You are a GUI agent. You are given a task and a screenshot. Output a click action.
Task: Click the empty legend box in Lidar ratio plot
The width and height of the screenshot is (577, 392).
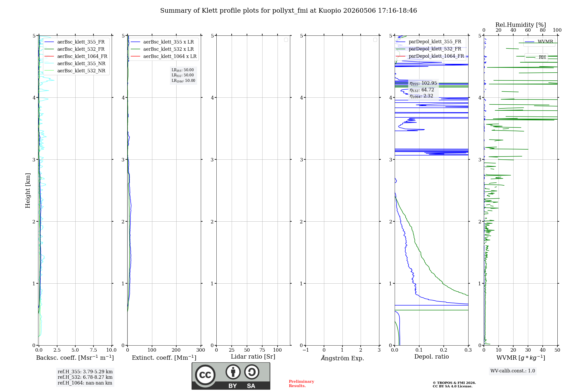click(286, 40)
